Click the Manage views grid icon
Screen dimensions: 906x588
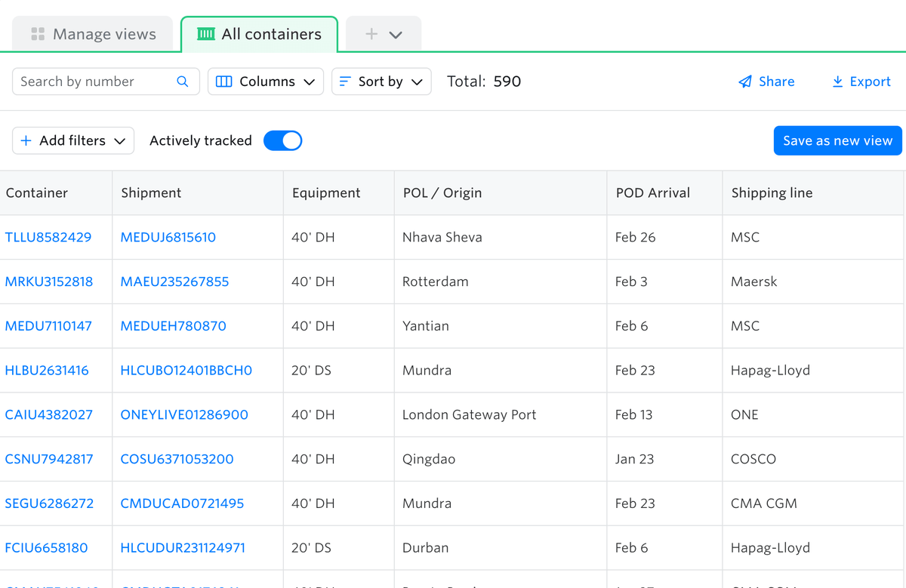tap(38, 34)
